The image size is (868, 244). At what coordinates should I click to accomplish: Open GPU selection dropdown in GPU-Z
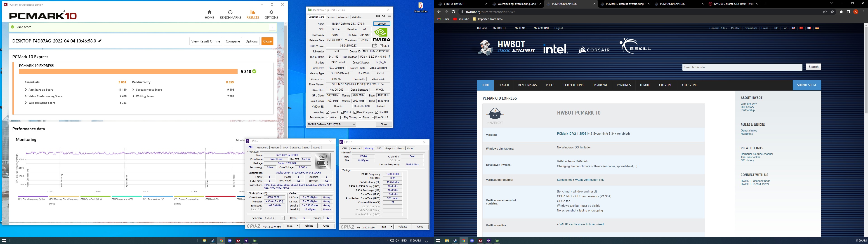coord(332,124)
